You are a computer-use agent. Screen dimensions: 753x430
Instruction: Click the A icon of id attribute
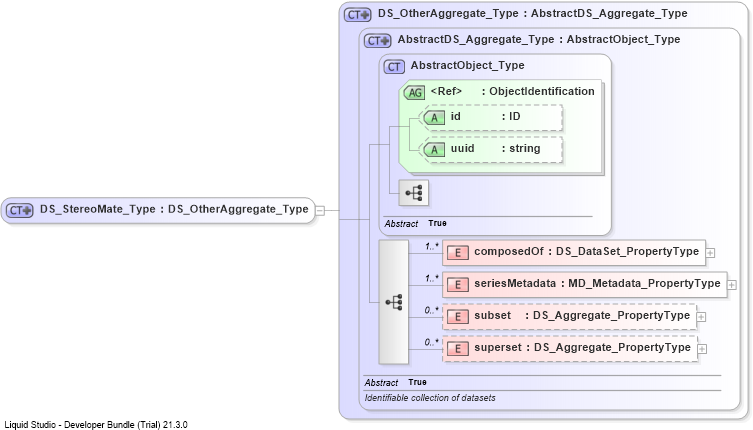tap(434, 117)
